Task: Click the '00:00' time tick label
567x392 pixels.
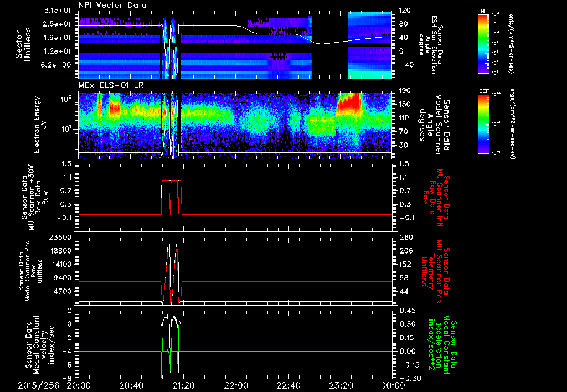Action: [393, 385]
